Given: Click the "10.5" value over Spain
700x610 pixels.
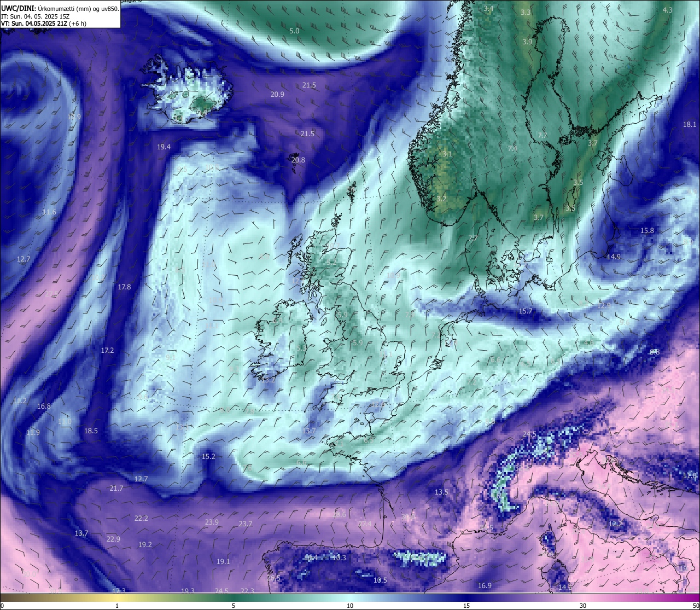Looking at the screenshot, I should pyautogui.click(x=380, y=580).
